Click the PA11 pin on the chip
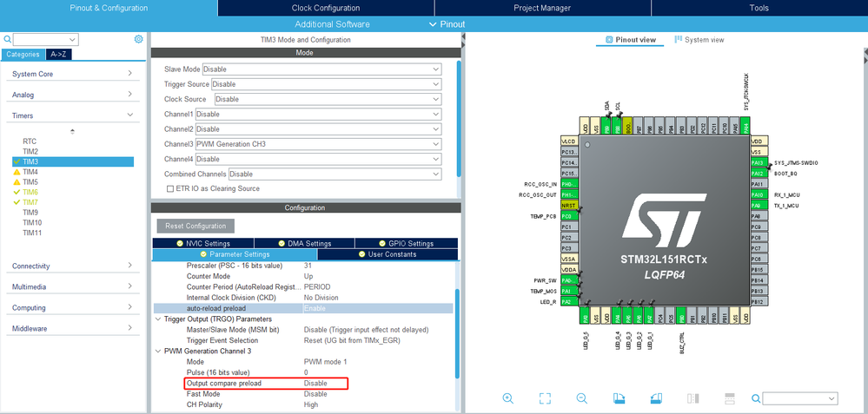This screenshot has width=868, height=414. click(759, 184)
